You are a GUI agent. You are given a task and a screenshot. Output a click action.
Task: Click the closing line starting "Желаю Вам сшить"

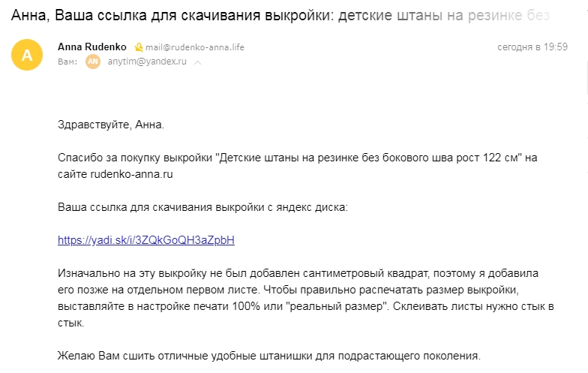tap(269, 356)
